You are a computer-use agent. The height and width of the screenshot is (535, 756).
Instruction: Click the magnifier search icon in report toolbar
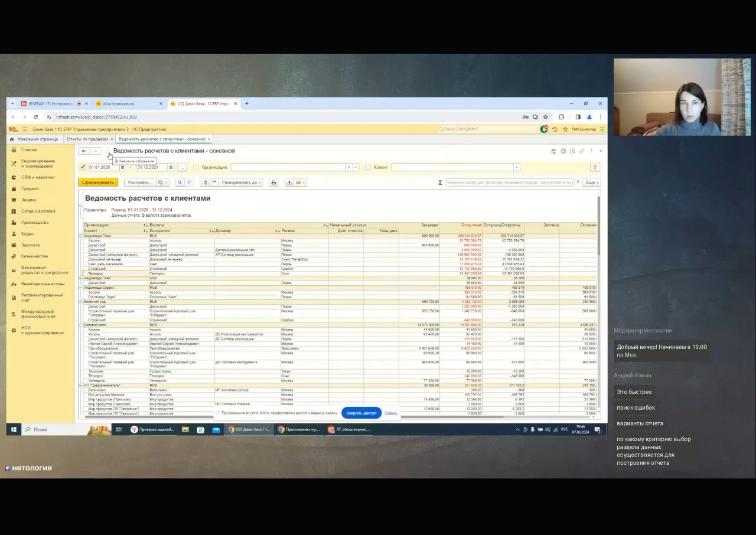[180, 182]
